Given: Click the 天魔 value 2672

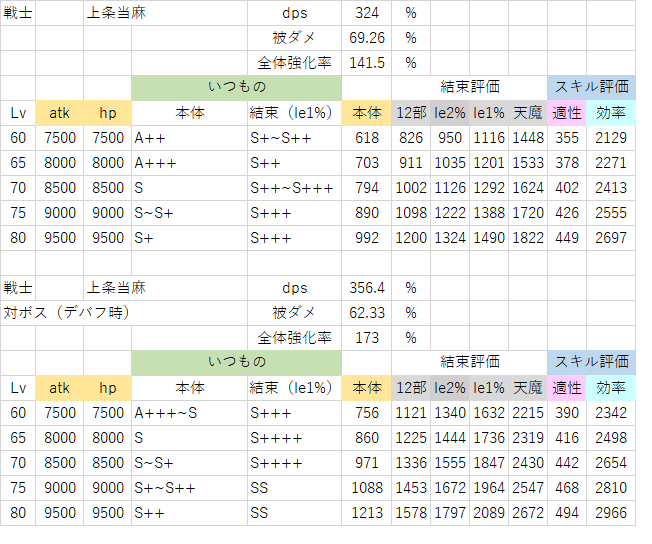Looking at the screenshot, I should (528, 512).
